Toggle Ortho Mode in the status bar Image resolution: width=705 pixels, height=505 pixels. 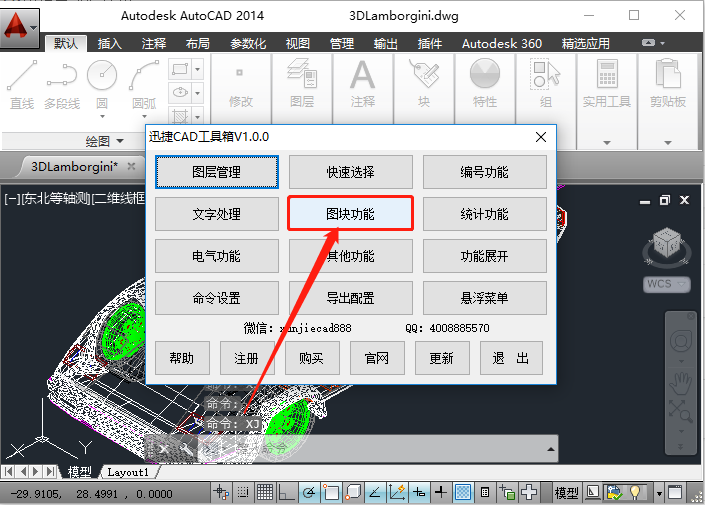coord(286,493)
